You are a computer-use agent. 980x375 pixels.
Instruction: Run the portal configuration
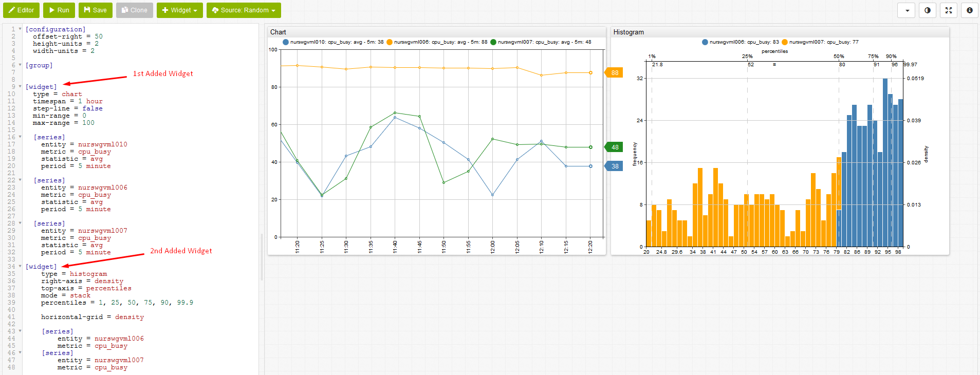tap(59, 10)
